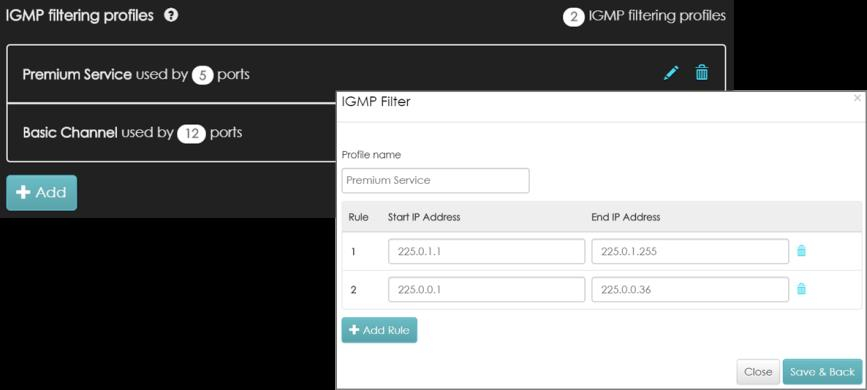Select the Basic Channel profile row

pyautogui.click(x=171, y=133)
